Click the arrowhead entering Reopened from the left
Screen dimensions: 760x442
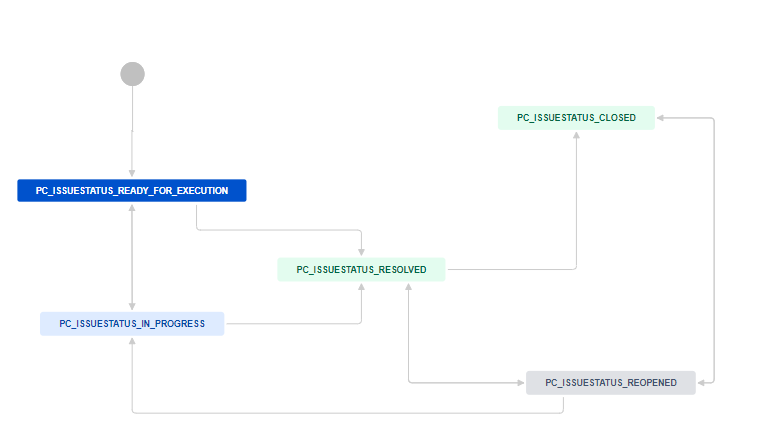point(520,382)
